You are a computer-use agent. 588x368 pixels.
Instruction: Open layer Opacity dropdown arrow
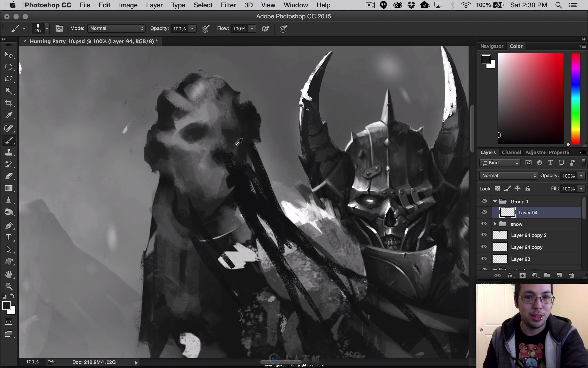coord(581,176)
